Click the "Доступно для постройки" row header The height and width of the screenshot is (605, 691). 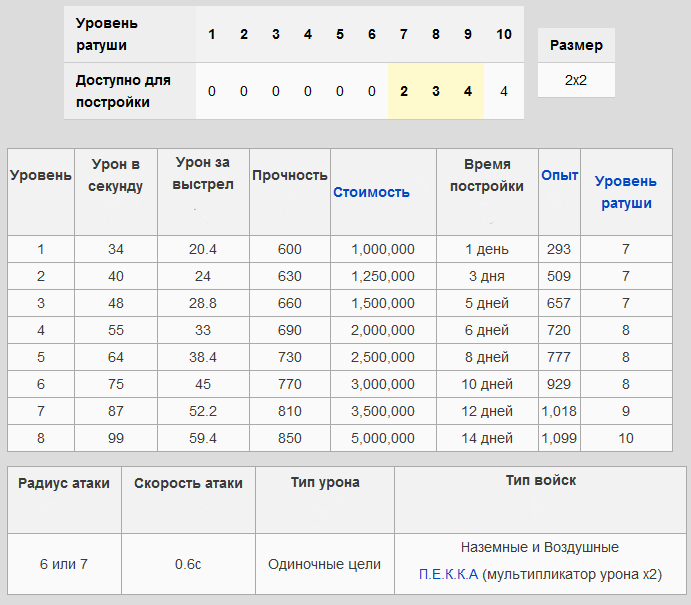pyautogui.click(x=124, y=91)
